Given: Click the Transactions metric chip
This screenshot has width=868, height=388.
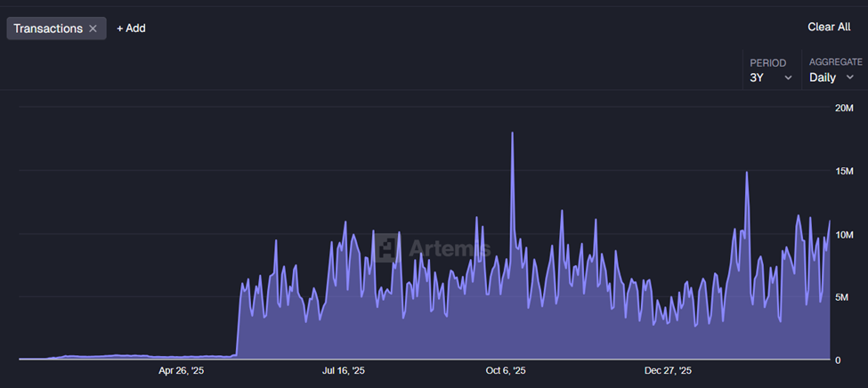Looking at the screenshot, I should (48, 28).
